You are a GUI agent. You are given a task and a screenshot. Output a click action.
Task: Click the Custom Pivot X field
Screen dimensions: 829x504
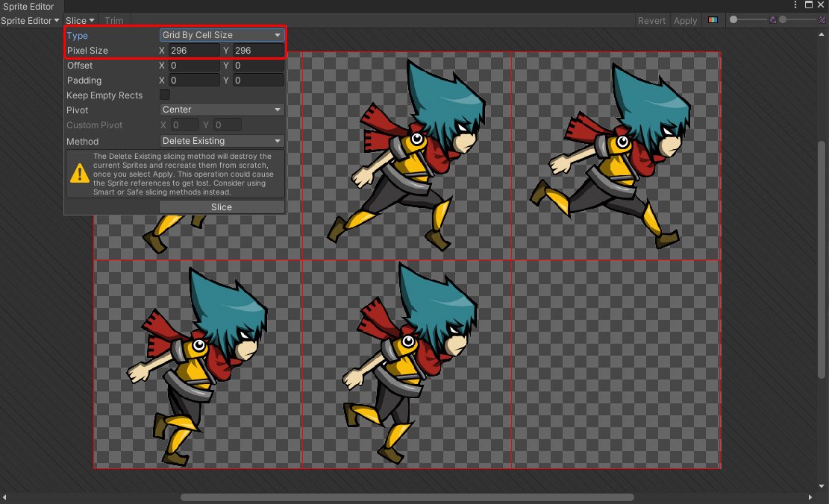pyautogui.click(x=184, y=125)
